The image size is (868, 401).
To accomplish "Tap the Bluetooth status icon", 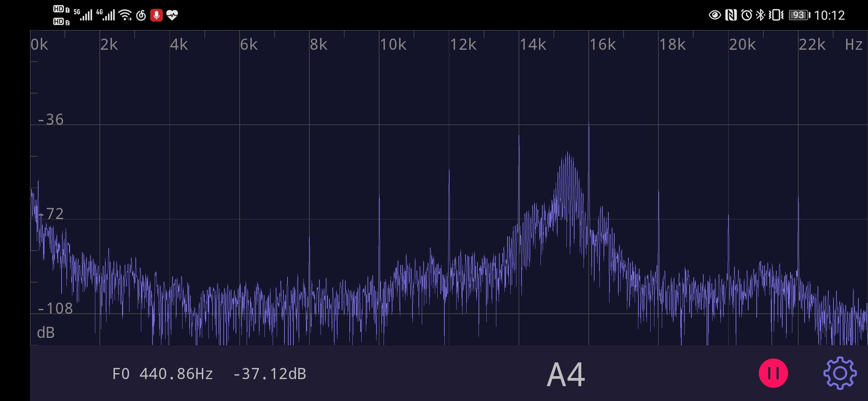I will click(x=760, y=15).
